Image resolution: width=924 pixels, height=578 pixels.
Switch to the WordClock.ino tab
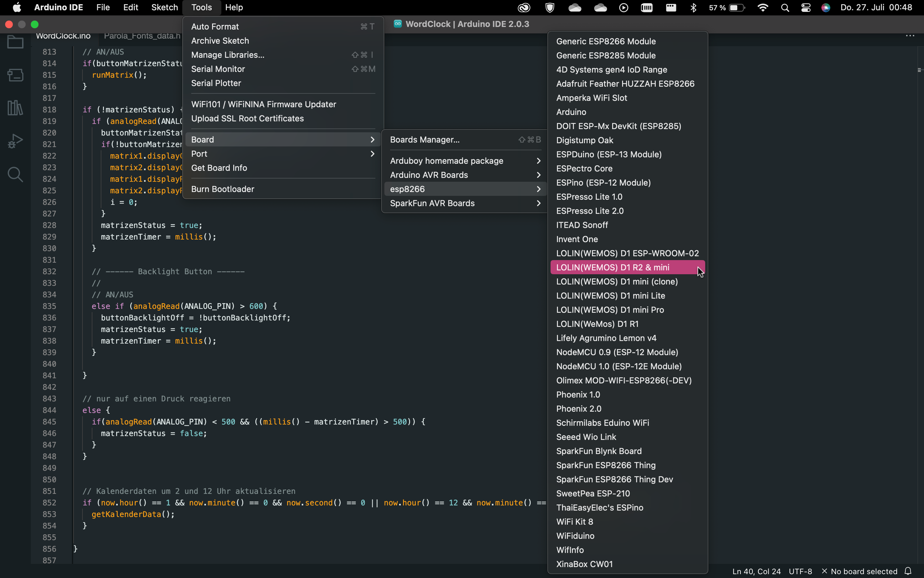[63, 36]
